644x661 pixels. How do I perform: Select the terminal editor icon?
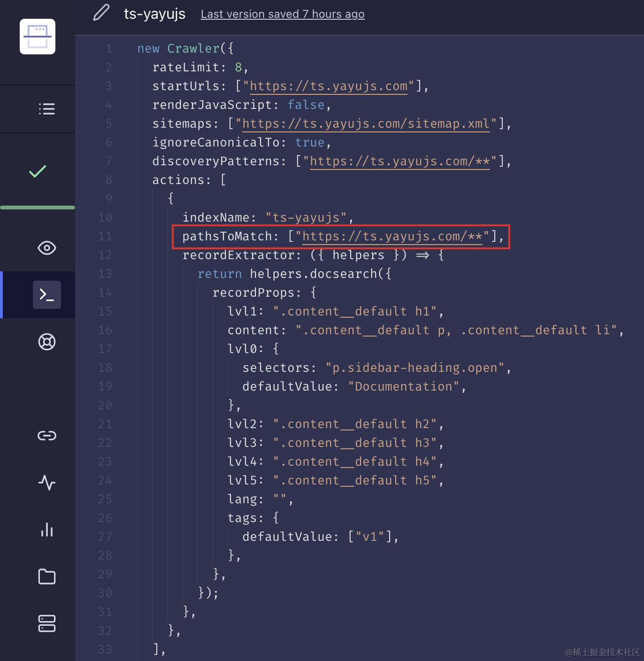pyautogui.click(x=46, y=295)
